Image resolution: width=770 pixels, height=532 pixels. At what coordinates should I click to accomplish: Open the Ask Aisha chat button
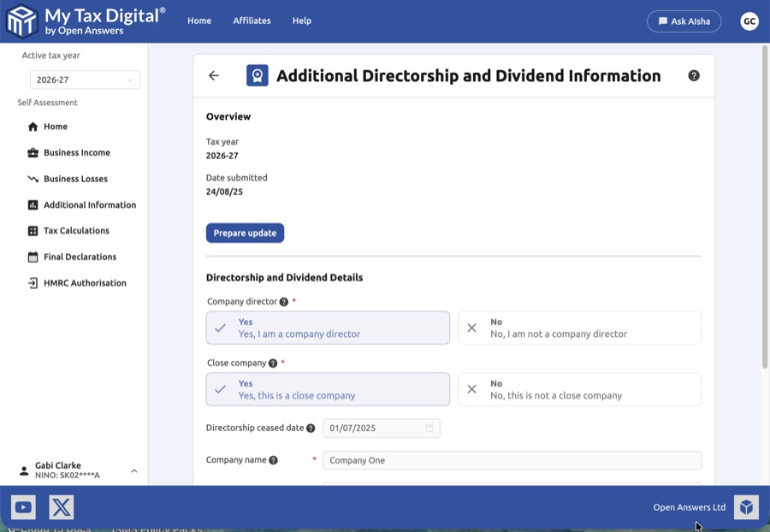(x=684, y=21)
